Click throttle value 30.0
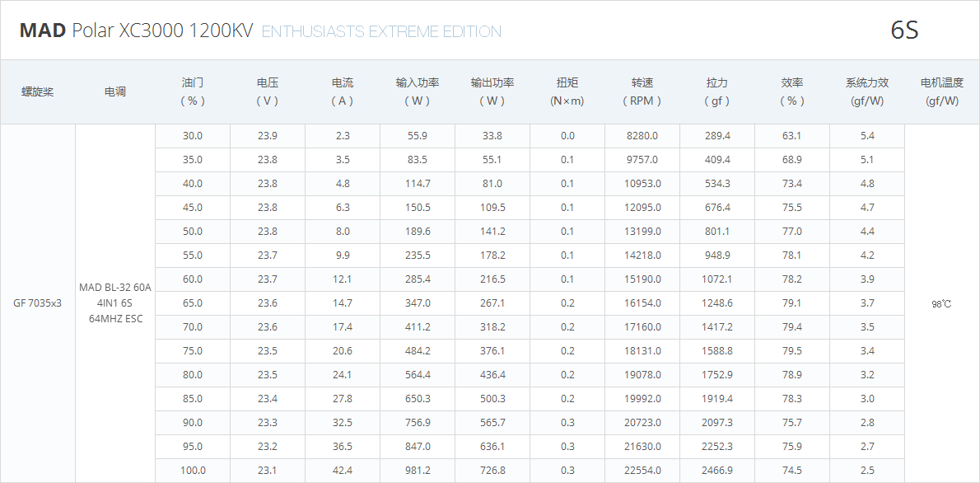The image size is (980, 483). coord(193,136)
